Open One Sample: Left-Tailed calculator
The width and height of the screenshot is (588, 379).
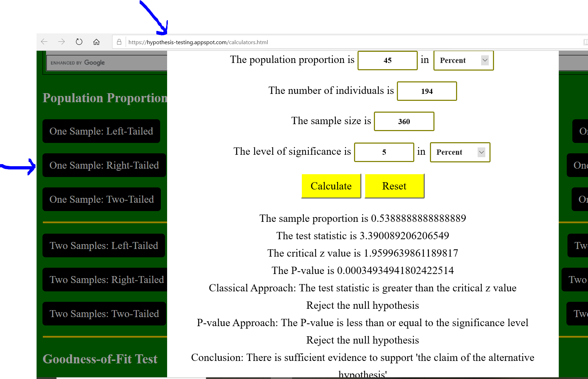pyautogui.click(x=101, y=131)
